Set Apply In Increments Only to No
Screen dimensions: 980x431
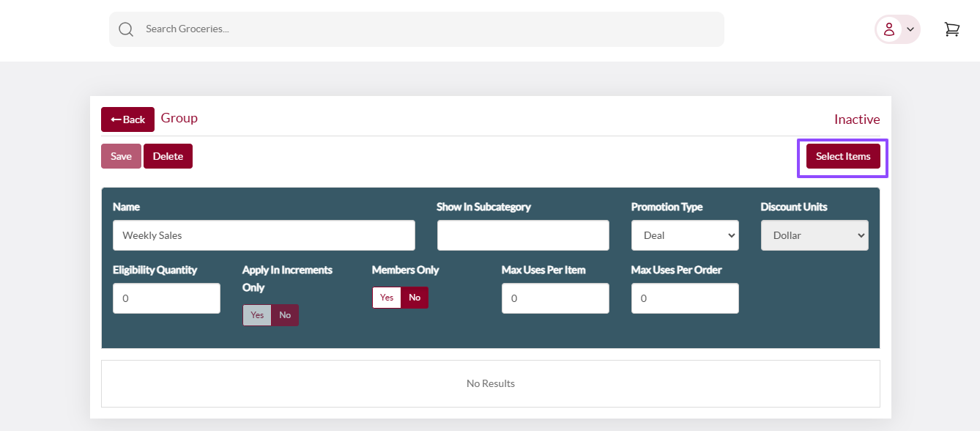285,315
